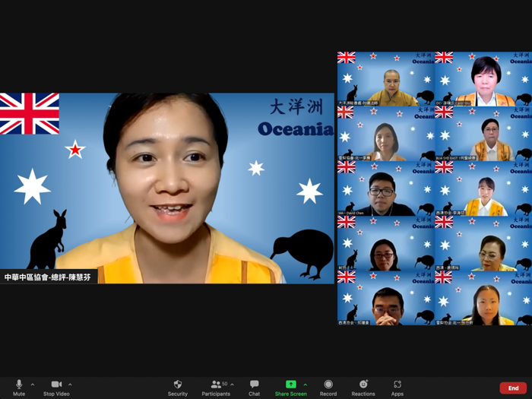Viewport: 532px width, 399px height.
Task: Click the red End meeting button
Action: [x=513, y=388]
